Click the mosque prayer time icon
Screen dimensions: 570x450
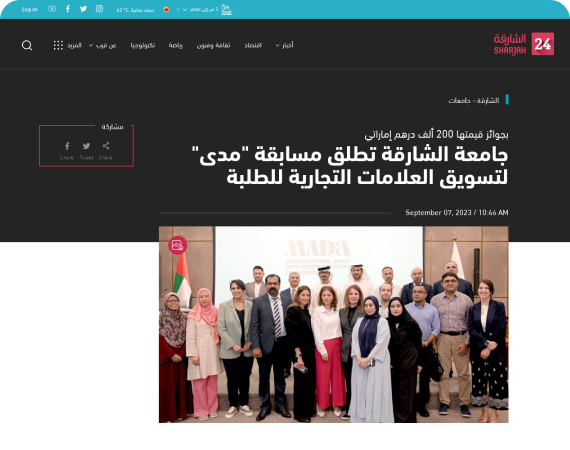coord(226,9)
